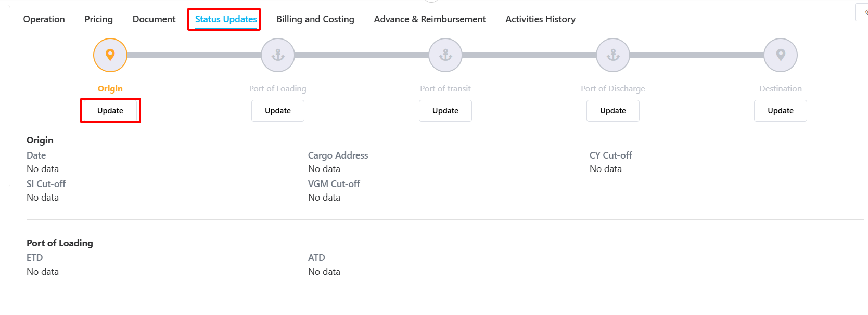868x315 pixels.
Task: Switch to the Operation tab
Action: pyautogui.click(x=44, y=19)
